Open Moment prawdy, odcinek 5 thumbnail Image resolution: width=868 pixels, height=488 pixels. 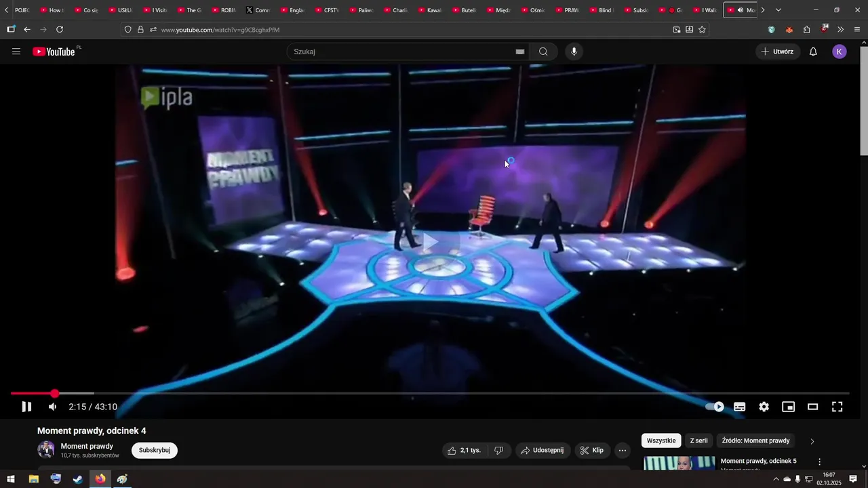click(679, 463)
